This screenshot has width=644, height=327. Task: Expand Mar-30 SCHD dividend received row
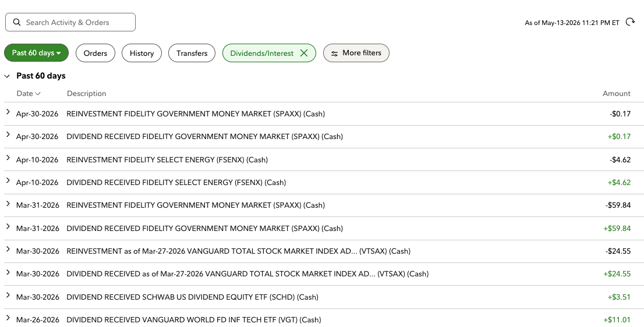tap(8, 295)
